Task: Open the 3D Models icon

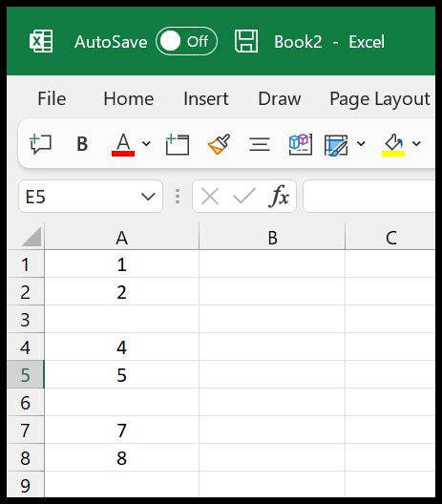Action: pyautogui.click(x=301, y=144)
